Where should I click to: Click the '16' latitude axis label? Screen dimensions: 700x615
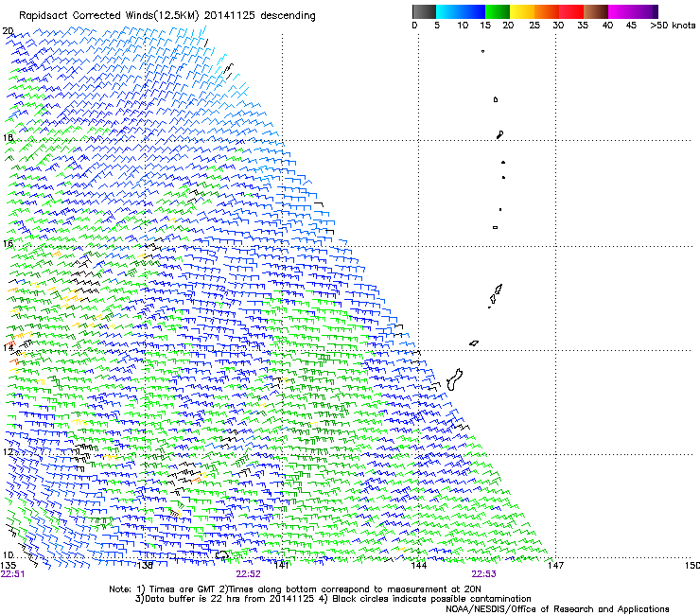click(x=8, y=243)
